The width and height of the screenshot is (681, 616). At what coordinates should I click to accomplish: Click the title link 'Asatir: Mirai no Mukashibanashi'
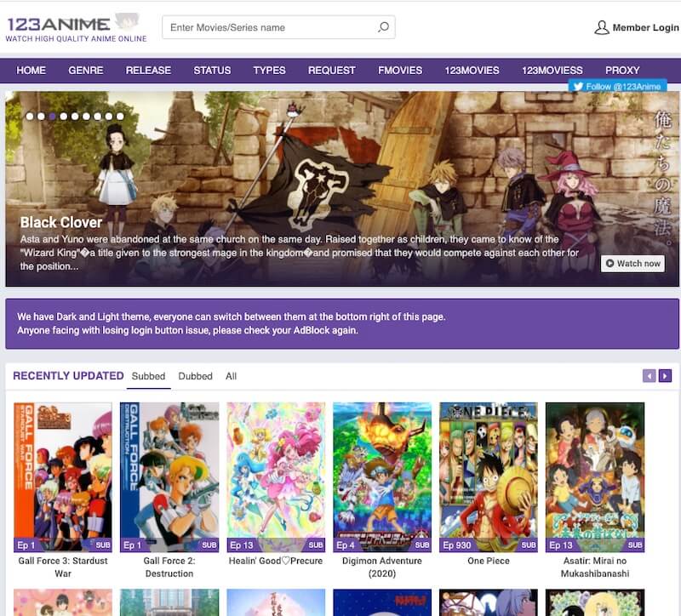point(595,567)
